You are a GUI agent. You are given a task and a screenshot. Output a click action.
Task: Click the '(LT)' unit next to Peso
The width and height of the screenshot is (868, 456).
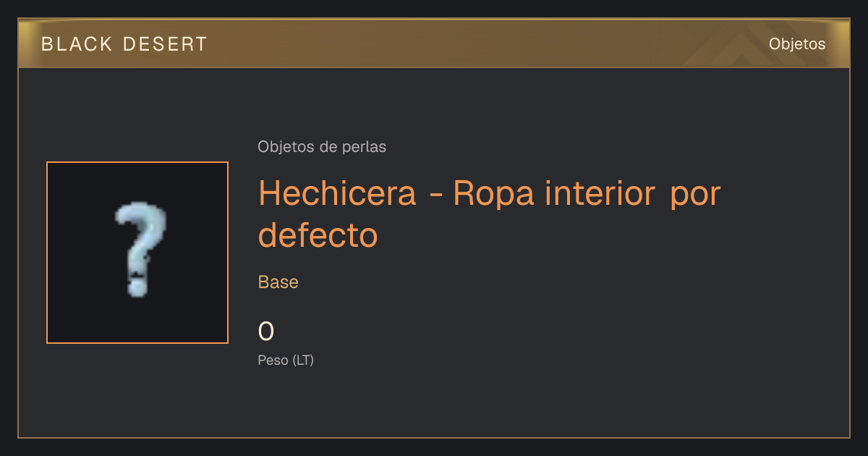303,360
